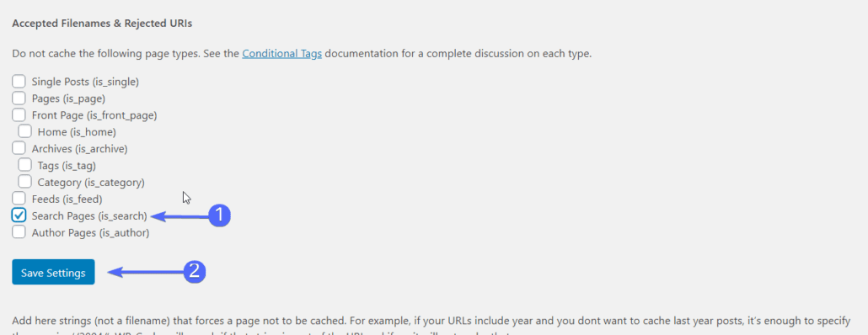Click the 'Front Page (is_front_page)' label text
This screenshot has height=335, width=868.
point(94,115)
